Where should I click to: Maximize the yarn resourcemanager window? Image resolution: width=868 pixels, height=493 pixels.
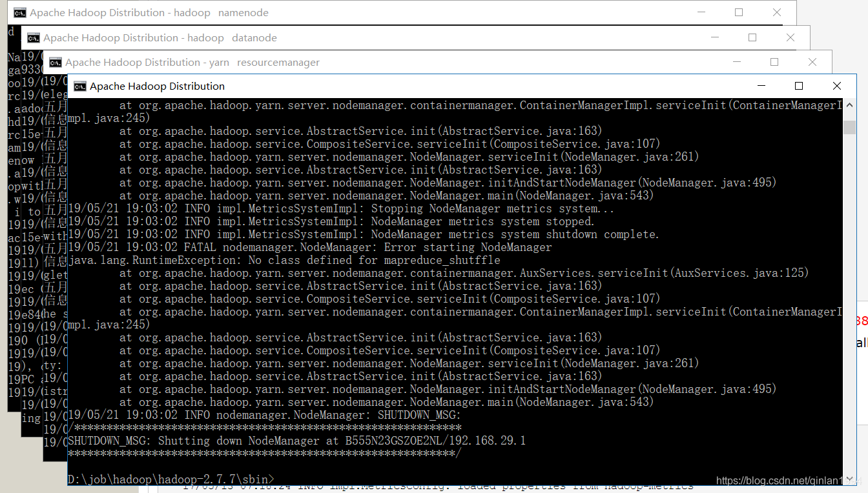[774, 63]
